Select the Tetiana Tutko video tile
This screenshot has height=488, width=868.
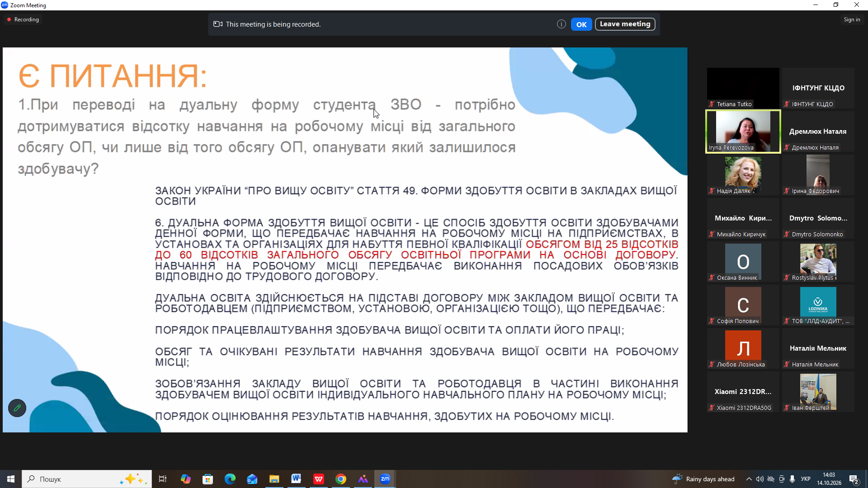pyautogui.click(x=743, y=88)
